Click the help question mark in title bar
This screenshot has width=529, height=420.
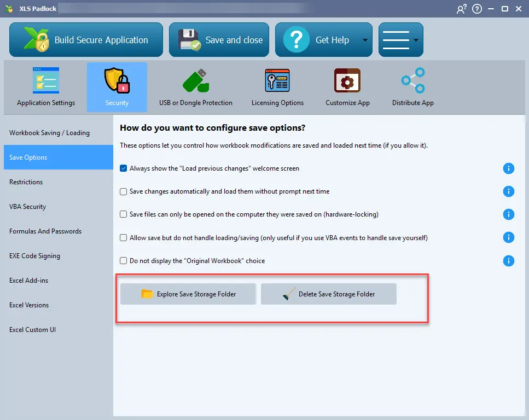pos(477,9)
